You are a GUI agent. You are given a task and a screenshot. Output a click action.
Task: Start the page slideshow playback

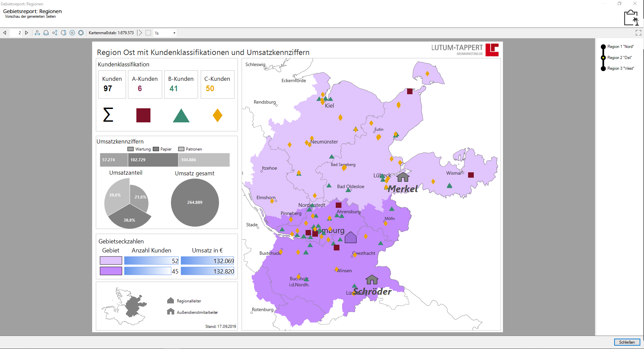click(x=140, y=33)
